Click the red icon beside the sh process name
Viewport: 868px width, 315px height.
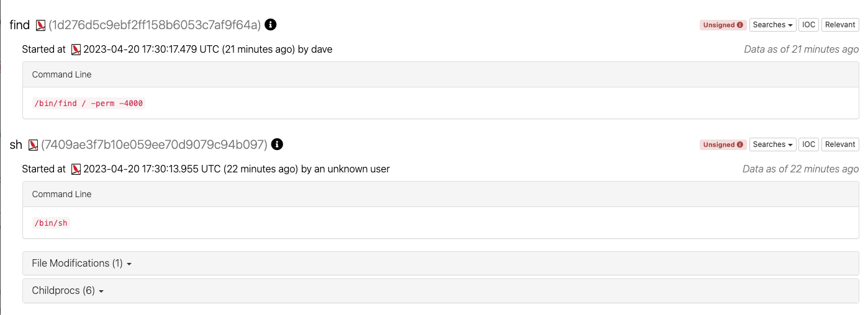[x=34, y=144]
